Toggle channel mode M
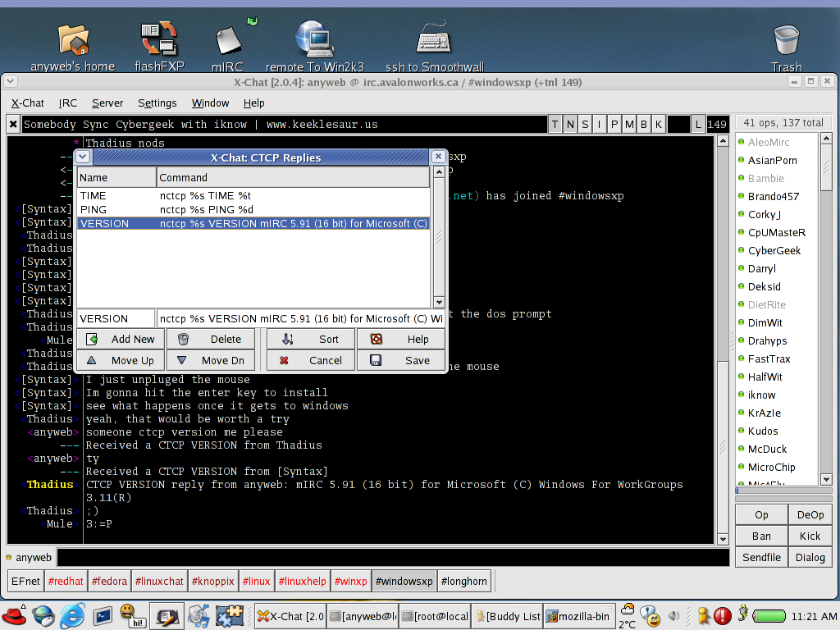The image size is (840, 630). point(629,125)
